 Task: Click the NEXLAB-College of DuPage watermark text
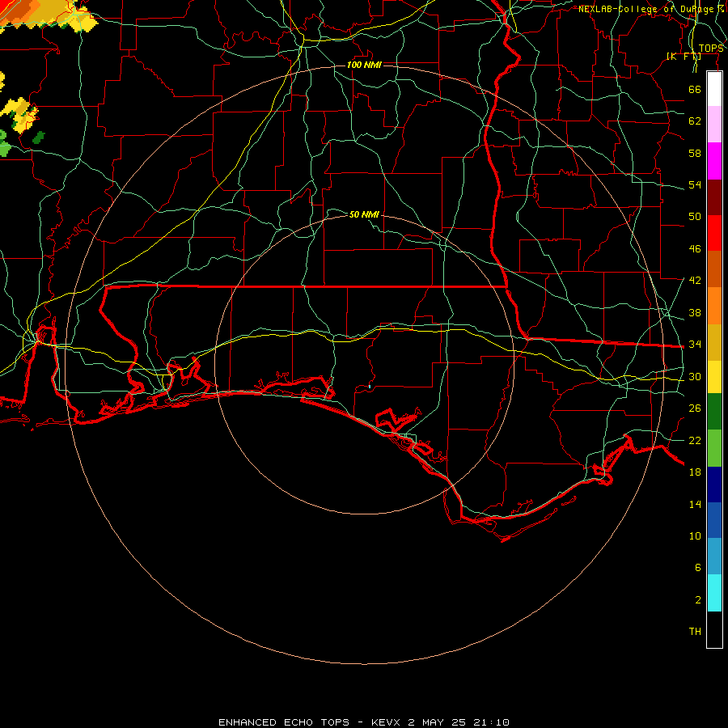coord(651,9)
